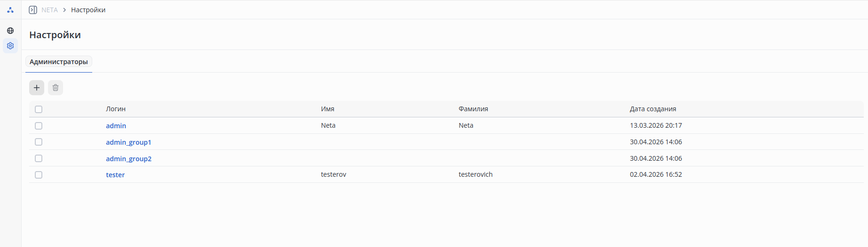Open the admin_group2 user link
The image size is (868, 247).
(128, 159)
